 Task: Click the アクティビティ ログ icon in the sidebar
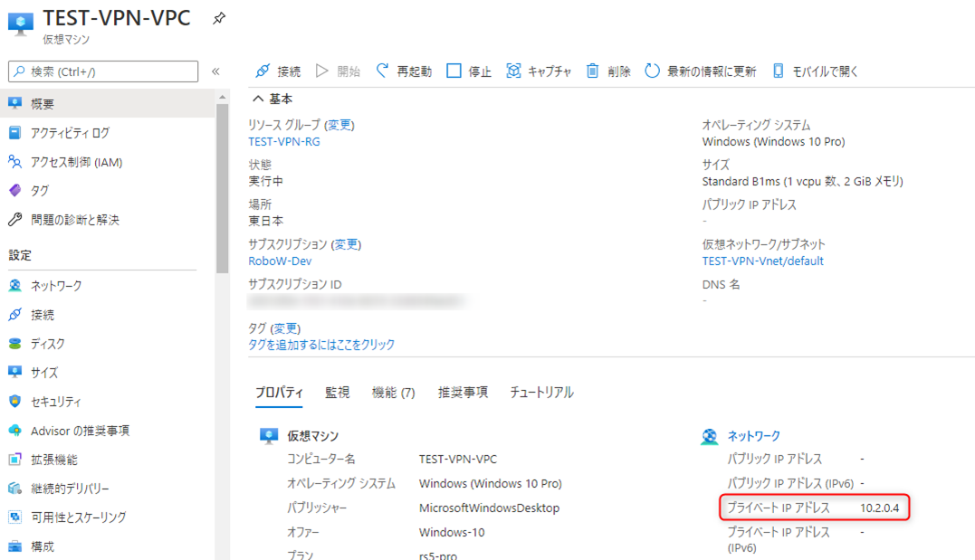coord(14,132)
